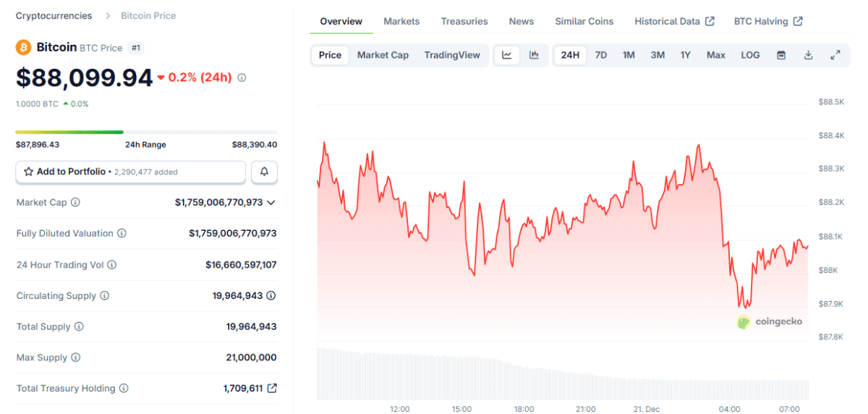Expand chart to fullscreen
Image resolution: width=868 pixels, height=414 pixels.
point(835,55)
